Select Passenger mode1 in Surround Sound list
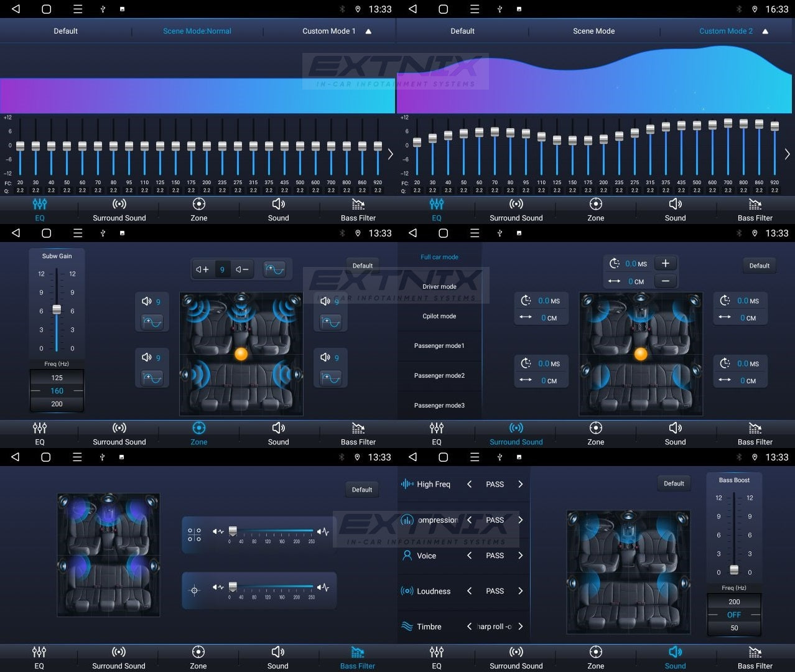The width and height of the screenshot is (795, 672). 439,345
